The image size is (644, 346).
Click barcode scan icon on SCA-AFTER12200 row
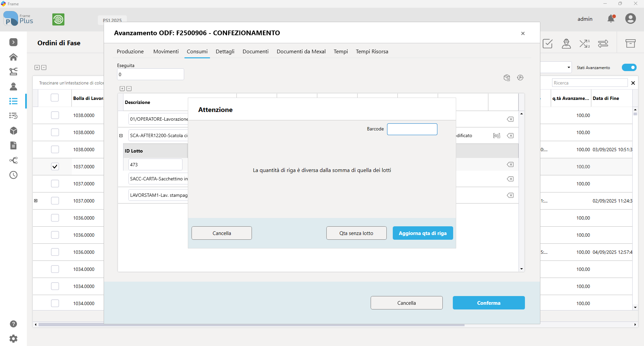[497, 136]
